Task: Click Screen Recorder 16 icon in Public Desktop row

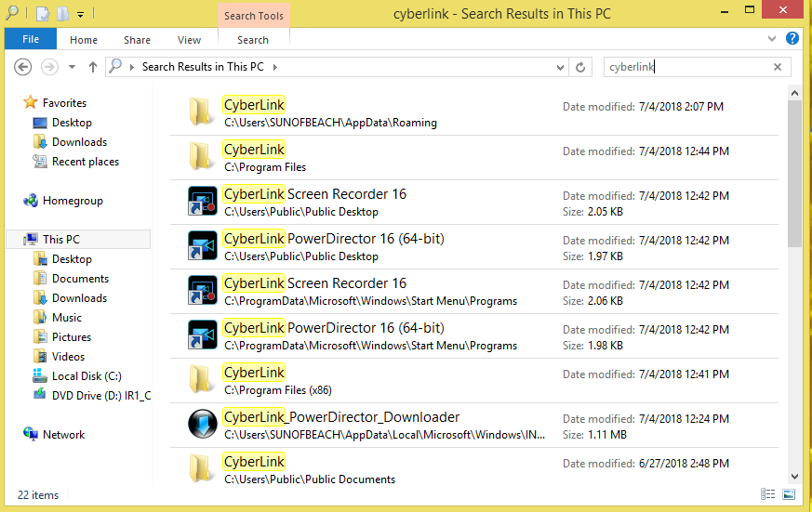Action: pyautogui.click(x=202, y=202)
